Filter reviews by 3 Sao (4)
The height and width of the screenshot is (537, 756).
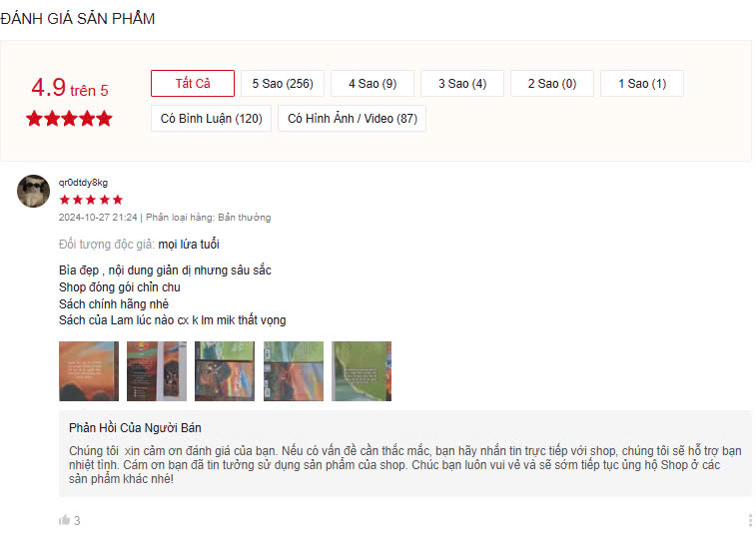(462, 84)
